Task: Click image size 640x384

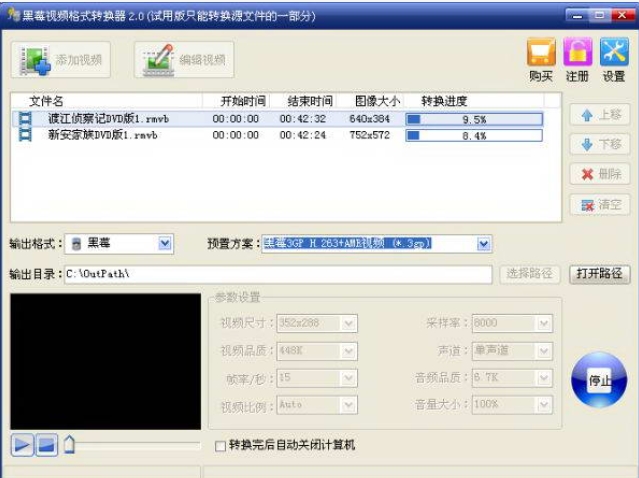Action: [369, 119]
